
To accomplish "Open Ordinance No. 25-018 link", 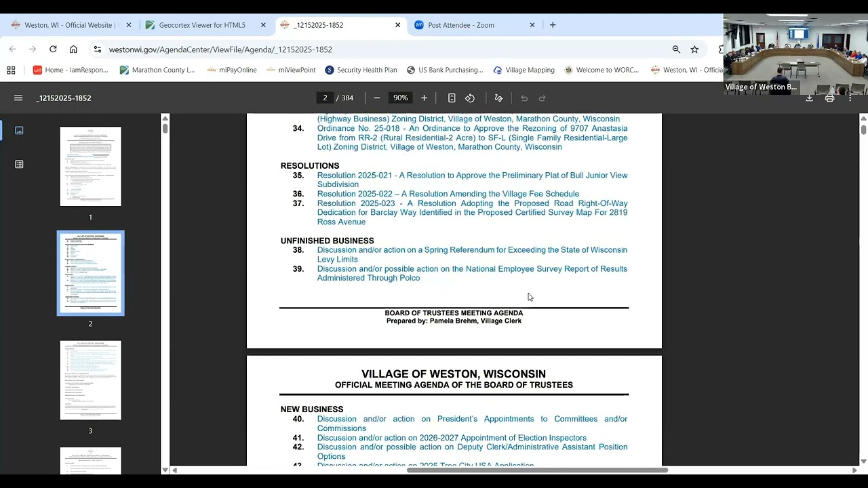I will click(x=472, y=138).
